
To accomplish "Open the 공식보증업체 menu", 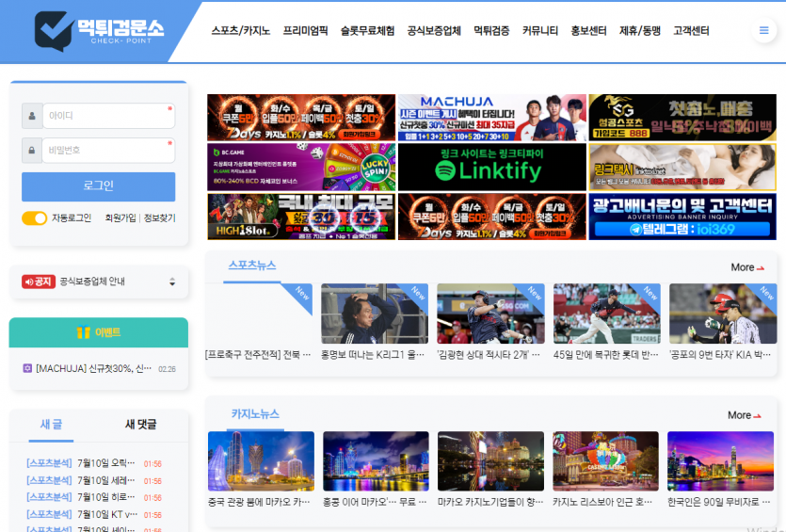I will tap(434, 31).
